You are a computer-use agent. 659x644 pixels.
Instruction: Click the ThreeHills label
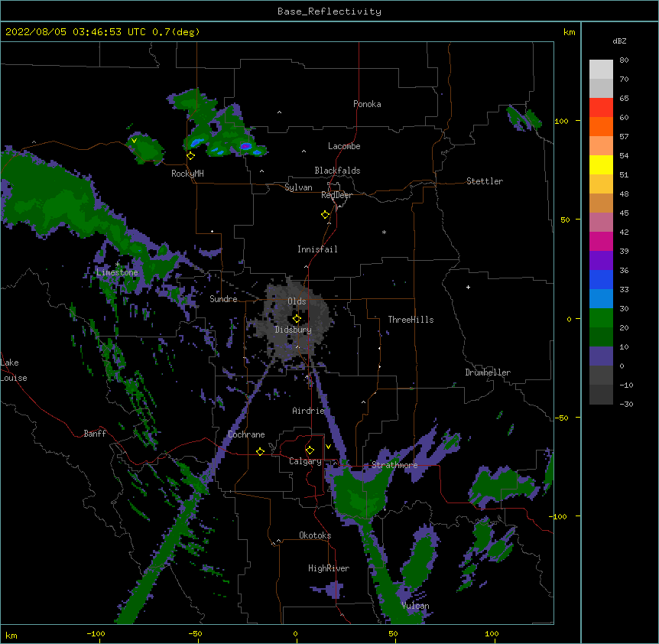411,320
